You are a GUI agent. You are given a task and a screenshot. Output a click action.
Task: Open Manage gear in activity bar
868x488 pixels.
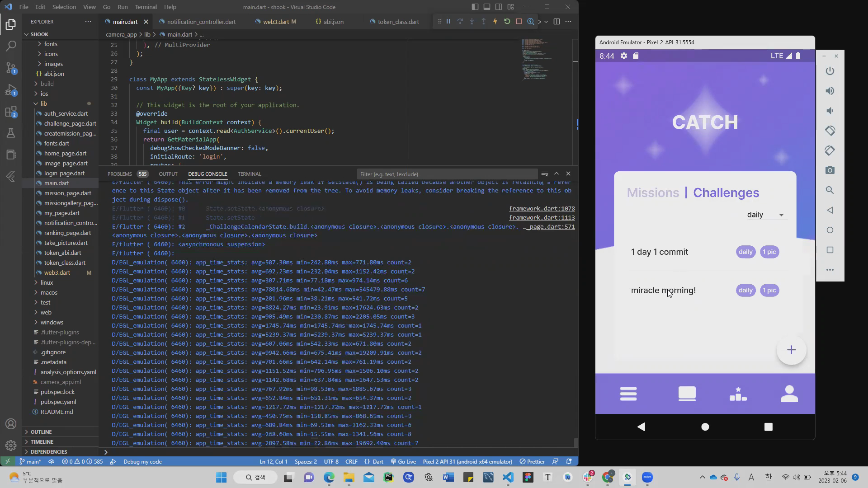[11, 446]
